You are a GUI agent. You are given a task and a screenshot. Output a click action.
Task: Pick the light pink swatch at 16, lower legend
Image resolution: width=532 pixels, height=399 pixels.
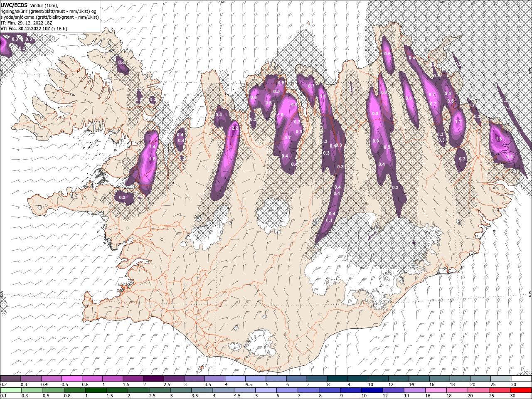[x=436, y=390]
